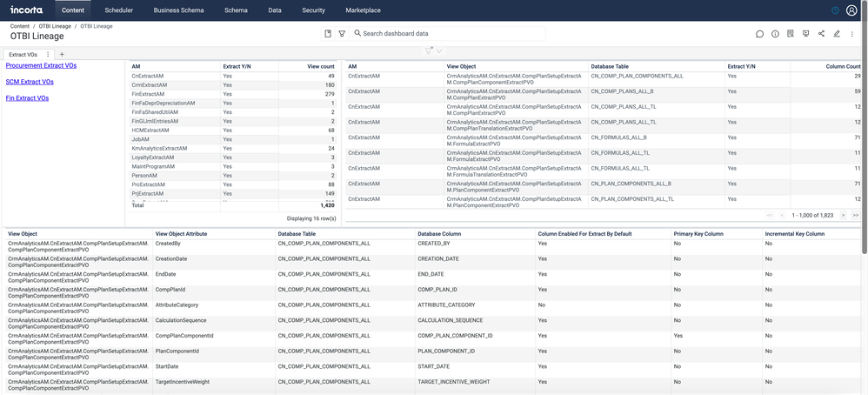Switch to the Scheduler tab

point(118,10)
